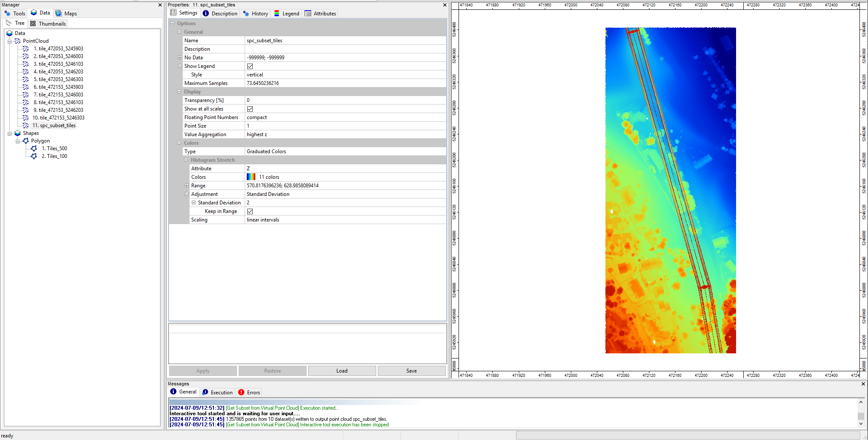This screenshot has width=868, height=440.
Task: Click the Legend tab icon
Action: pos(277,13)
